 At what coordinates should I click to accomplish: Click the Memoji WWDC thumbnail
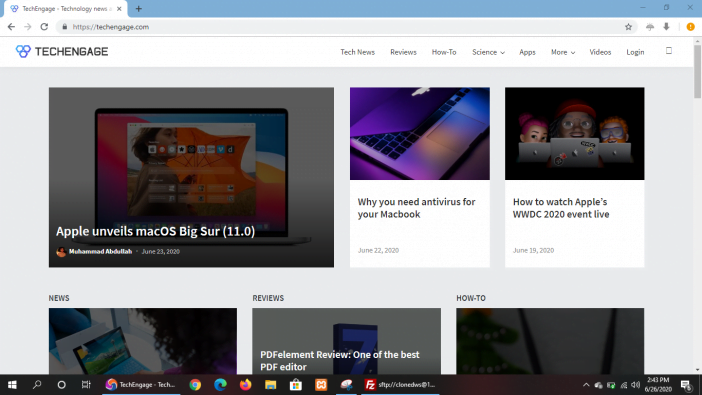coord(574,133)
